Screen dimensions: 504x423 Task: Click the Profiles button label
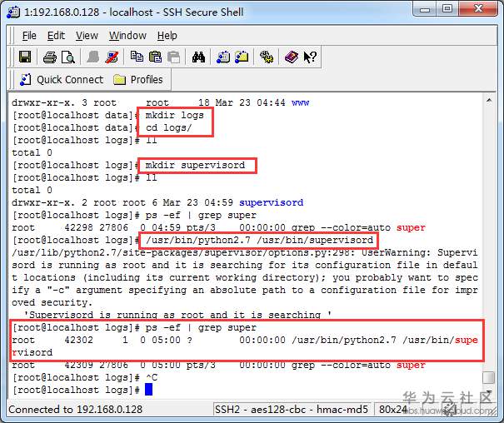tap(147, 80)
